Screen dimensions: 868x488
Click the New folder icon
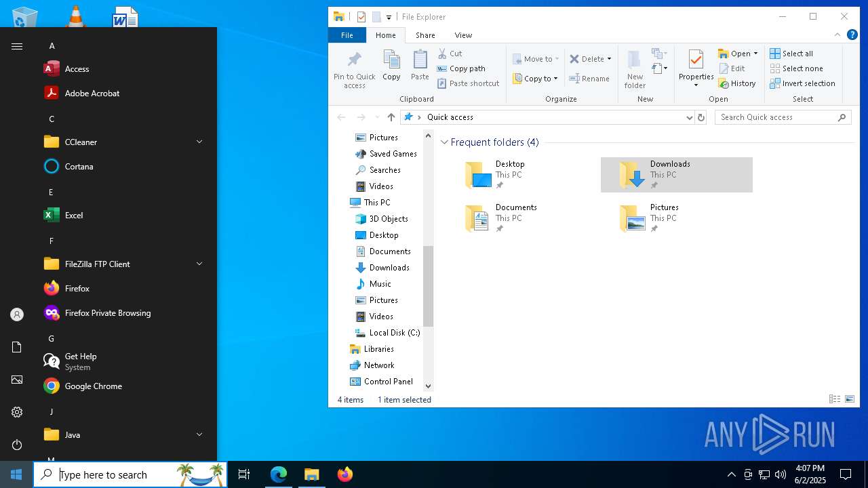pyautogui.click(x=635, y=69)
